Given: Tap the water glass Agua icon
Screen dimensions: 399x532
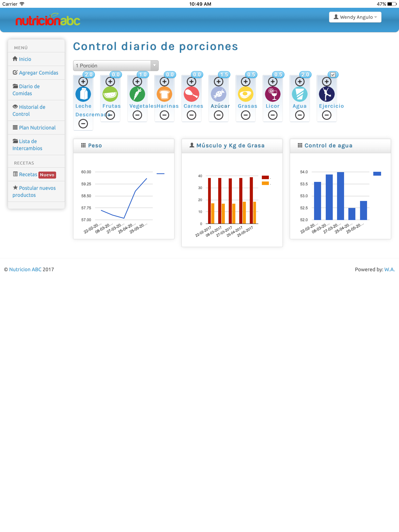Looking at the screenshot, I should click(300, 94).
